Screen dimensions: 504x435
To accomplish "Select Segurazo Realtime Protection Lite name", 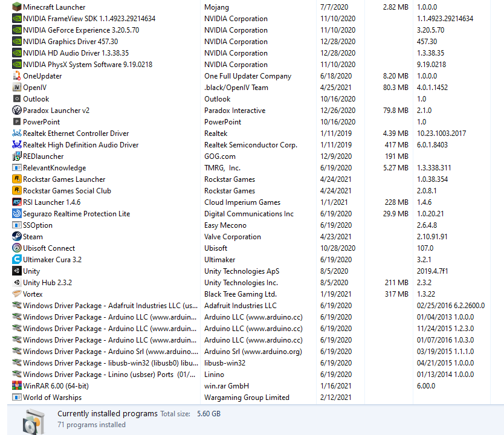I will point(77,213).
